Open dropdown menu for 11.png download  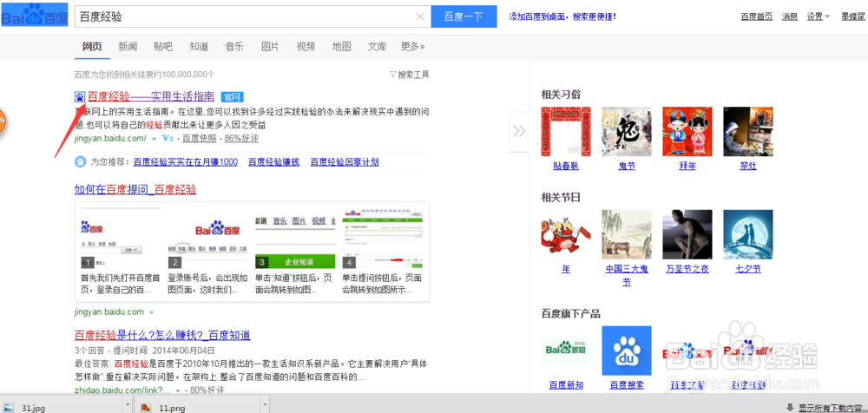point(265,406)
